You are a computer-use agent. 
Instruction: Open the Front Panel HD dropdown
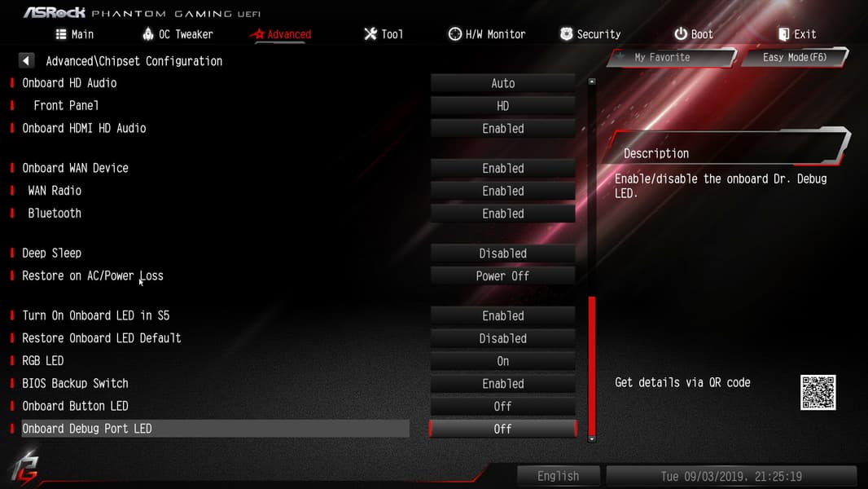pyautogui.click(x=502, y=106)
